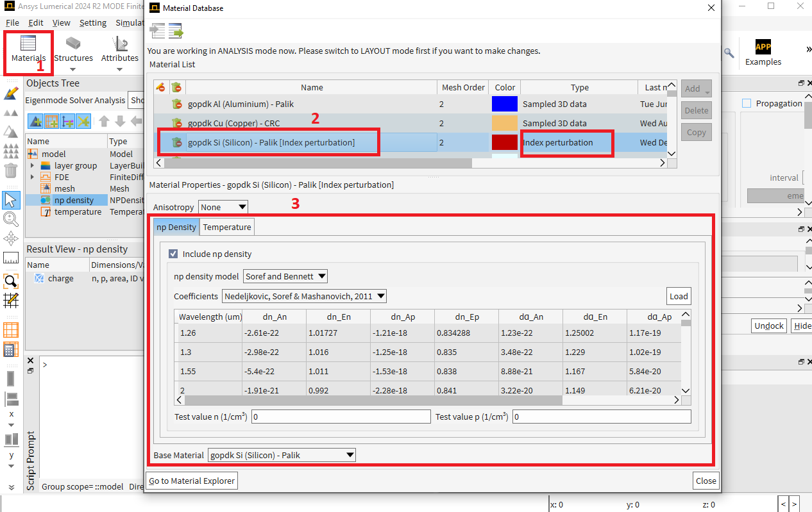Viewport: 812px width, 512px height.
Task: Select the ruler measure tool
Action: click(x=11, y=258)
